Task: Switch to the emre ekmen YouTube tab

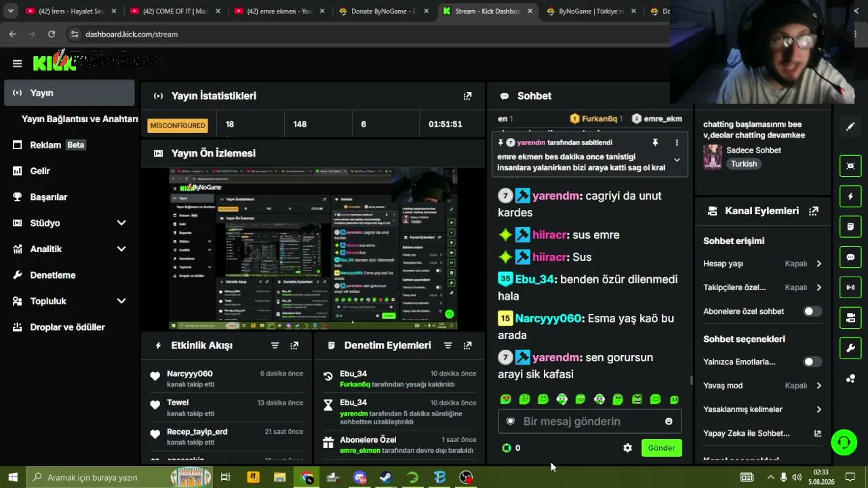Action: (x=279, y=11)
